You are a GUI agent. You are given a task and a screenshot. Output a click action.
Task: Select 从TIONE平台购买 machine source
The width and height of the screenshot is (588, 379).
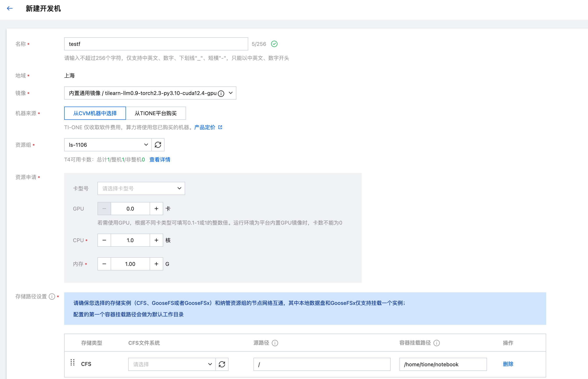[x=156, y=113]
